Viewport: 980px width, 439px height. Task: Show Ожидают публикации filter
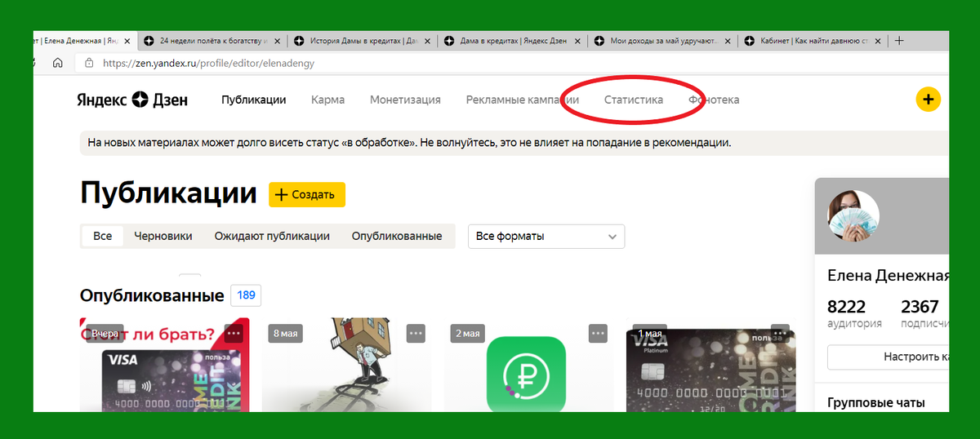[x=272, y=236]
